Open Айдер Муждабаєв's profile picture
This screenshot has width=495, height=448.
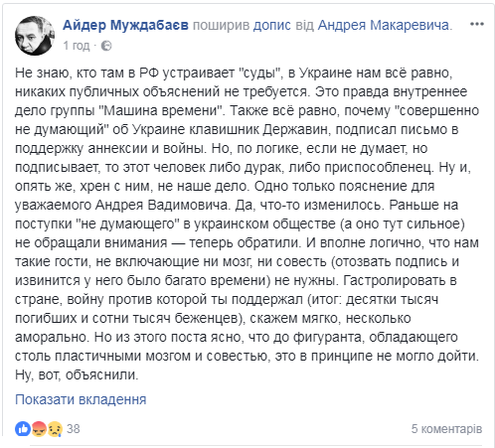coord(35,36)
